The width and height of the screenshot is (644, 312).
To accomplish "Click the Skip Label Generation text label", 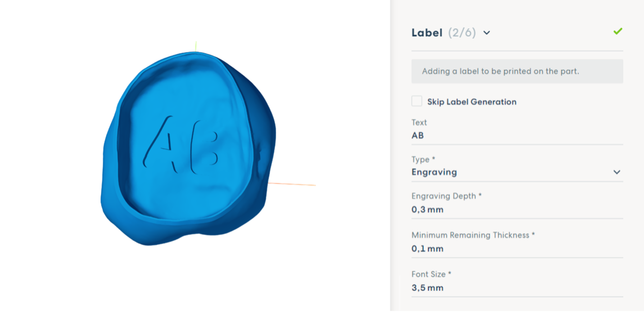I will pos(472,102).
